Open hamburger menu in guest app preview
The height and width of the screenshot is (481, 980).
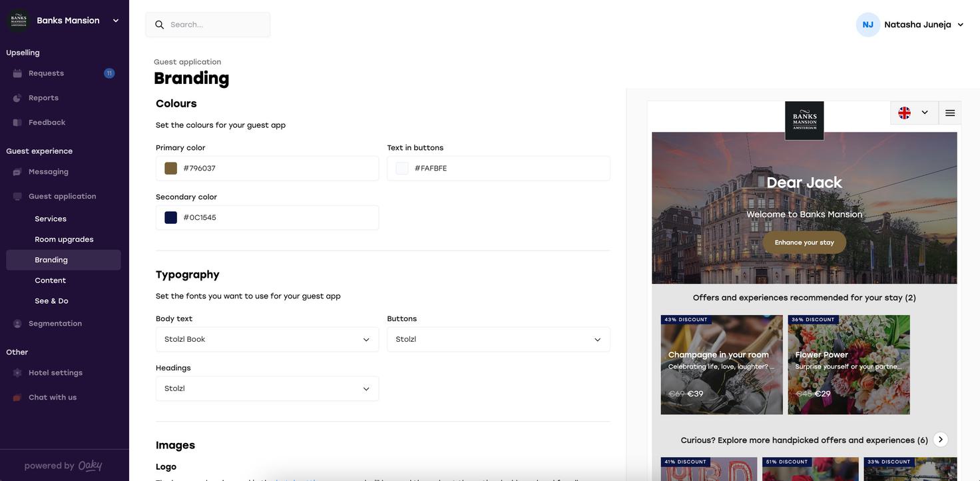coord(950,113)
